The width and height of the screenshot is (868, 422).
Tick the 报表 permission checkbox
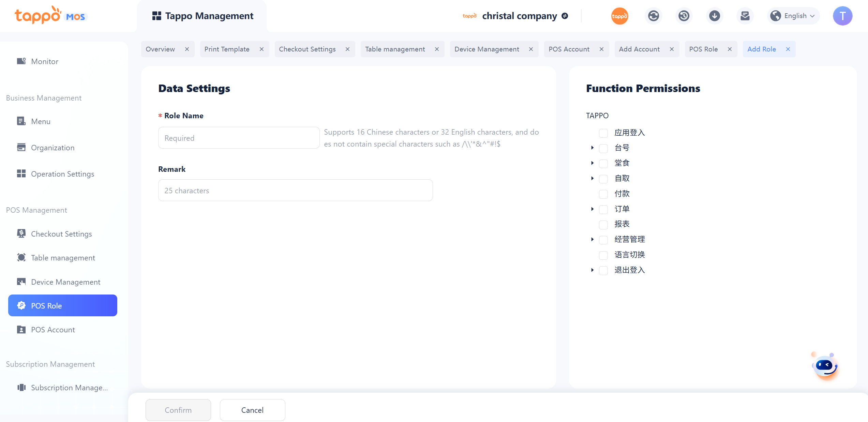[x=603, y=224]
